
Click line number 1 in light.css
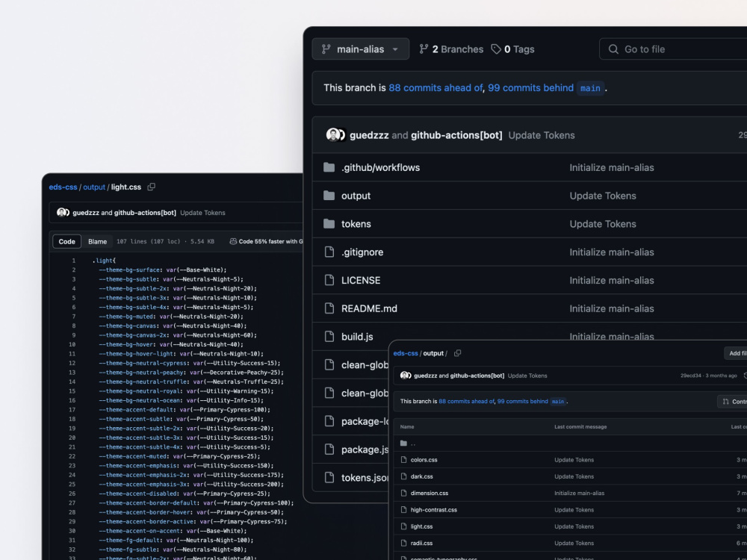click(73, 261)
